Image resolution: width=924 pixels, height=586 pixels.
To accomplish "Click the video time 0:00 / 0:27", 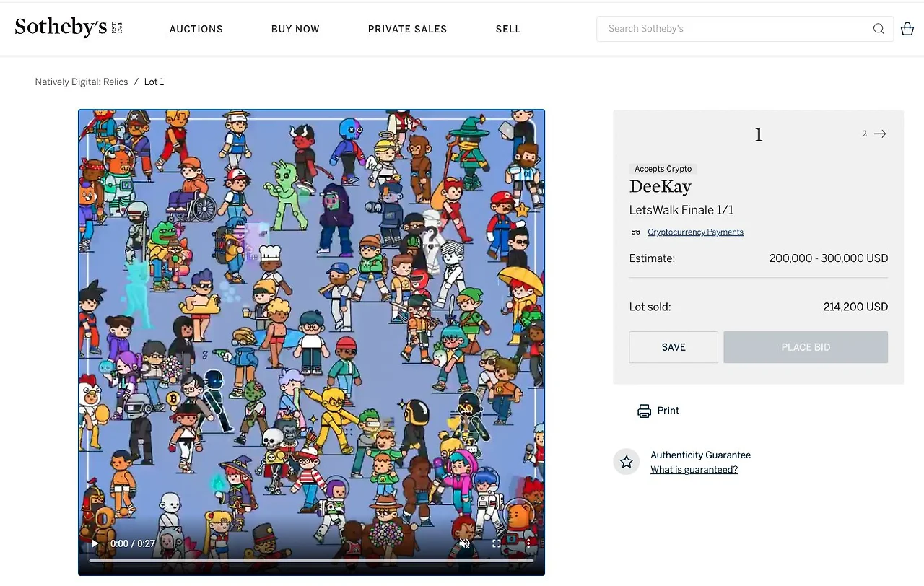I will (x=132, y=543).
